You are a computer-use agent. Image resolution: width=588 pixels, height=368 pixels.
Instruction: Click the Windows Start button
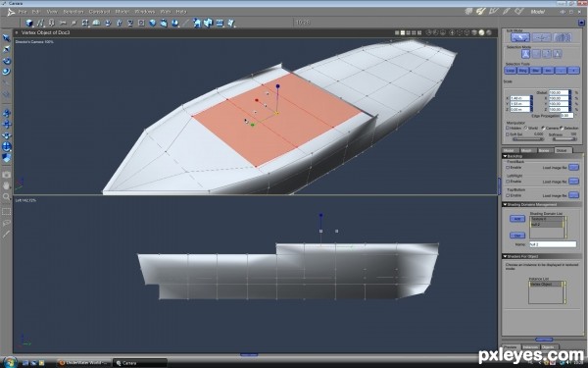[10, 362]
